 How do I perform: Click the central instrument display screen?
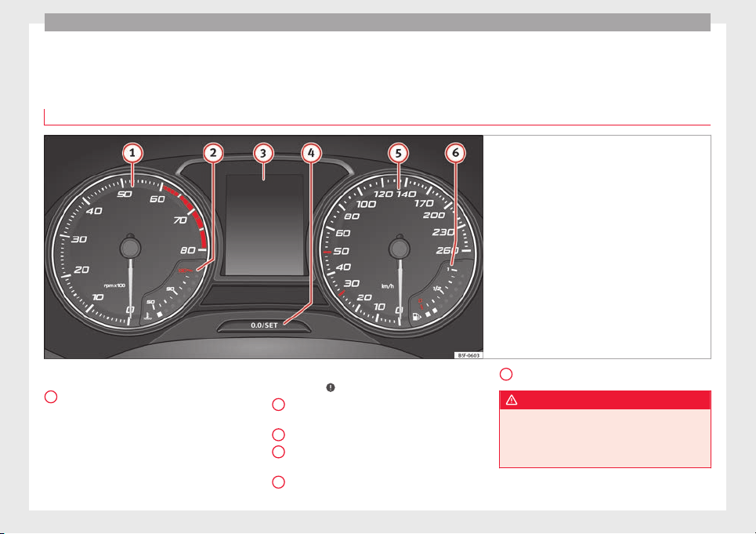click(265, 225)
